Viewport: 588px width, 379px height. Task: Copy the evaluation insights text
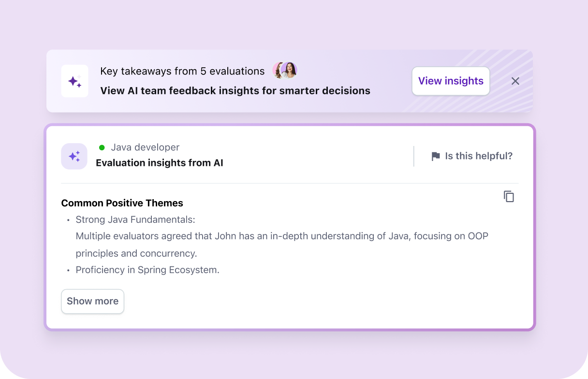(509, 196)
